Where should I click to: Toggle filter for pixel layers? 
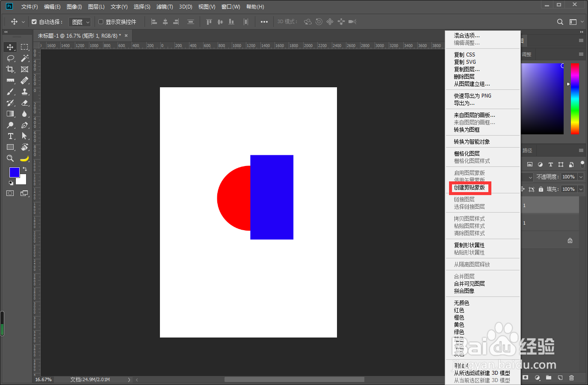tap(530, 164)
